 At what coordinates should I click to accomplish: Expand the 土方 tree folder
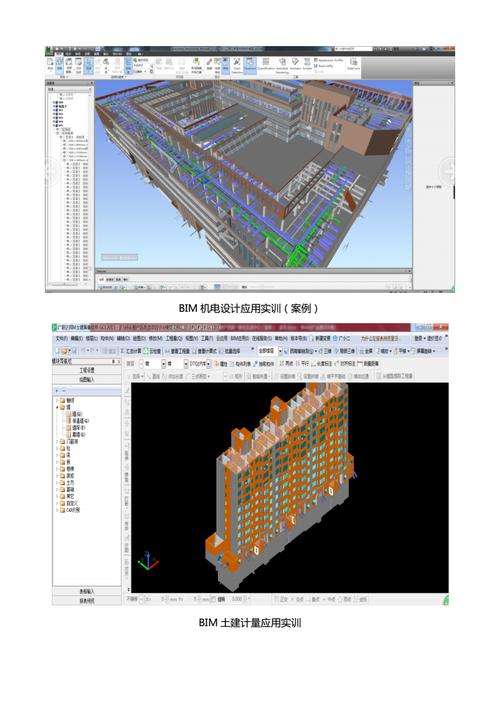[x=57, y=483]
